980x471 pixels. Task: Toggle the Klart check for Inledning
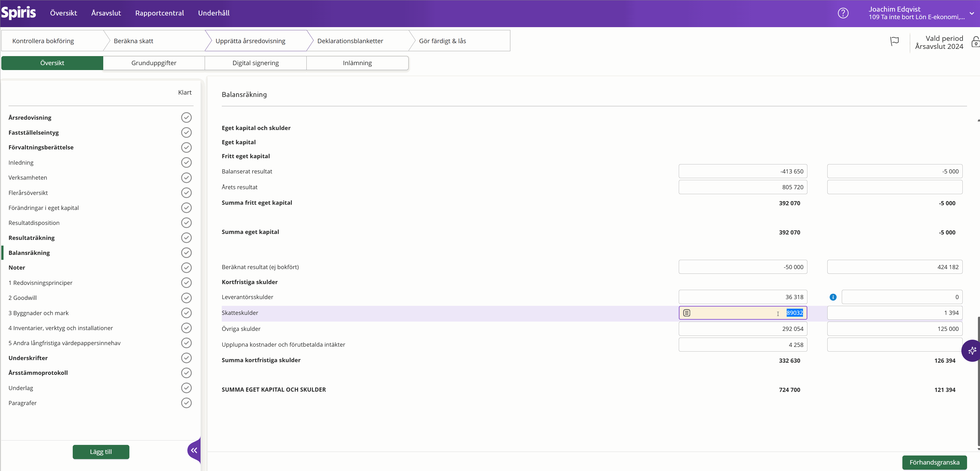click(x=186, y=163)
